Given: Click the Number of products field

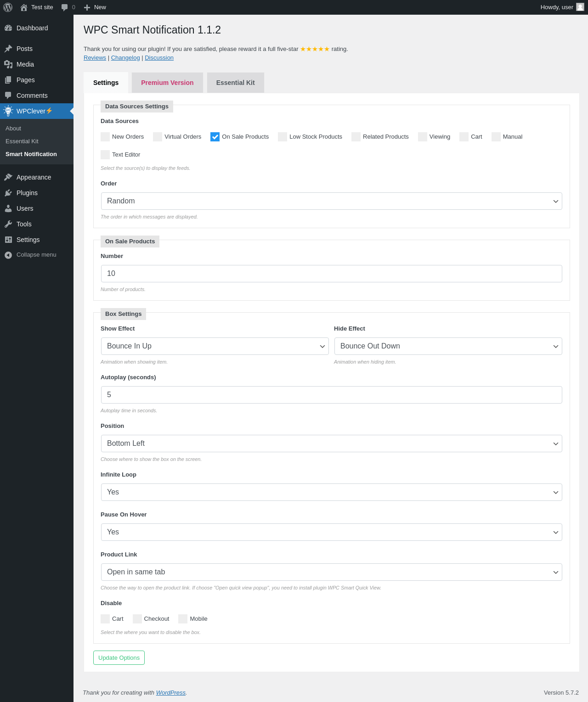Looking at the screenshot, I should pyautogui.click(x=332, y=274).
